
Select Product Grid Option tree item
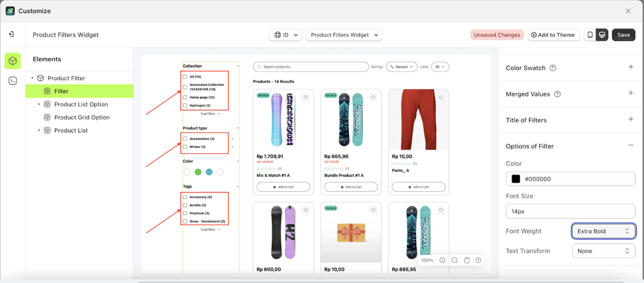(82, 117)
